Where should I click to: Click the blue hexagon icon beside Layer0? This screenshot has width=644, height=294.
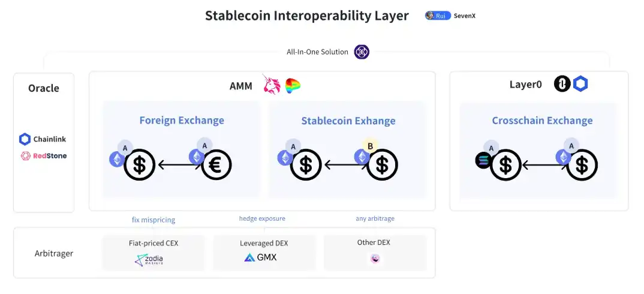coord(580,84)
